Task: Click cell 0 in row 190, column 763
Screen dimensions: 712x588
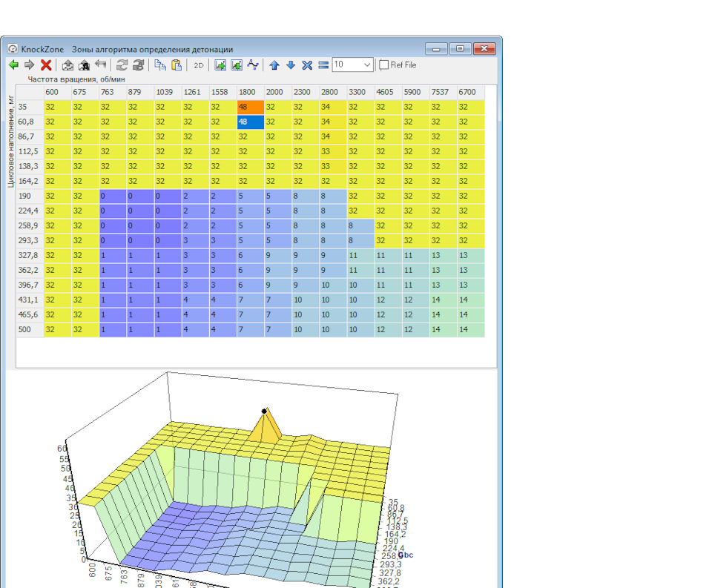Action: 113,196
